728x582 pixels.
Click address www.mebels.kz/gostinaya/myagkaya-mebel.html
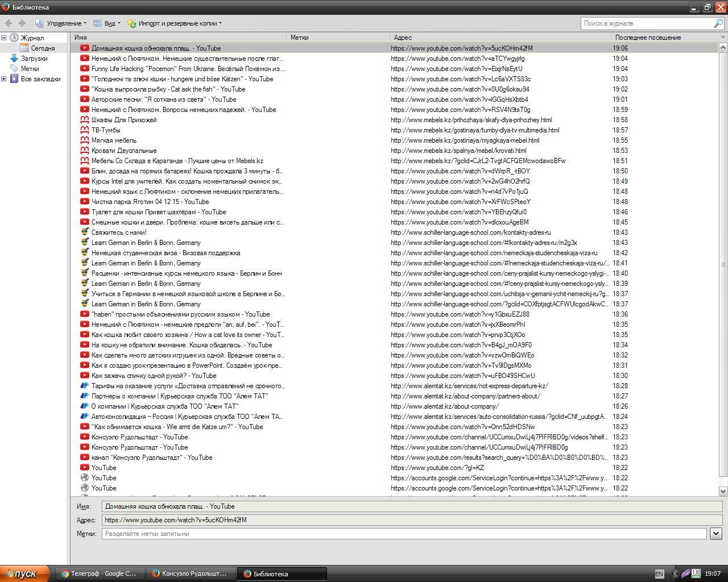click(x=465, y=140)
